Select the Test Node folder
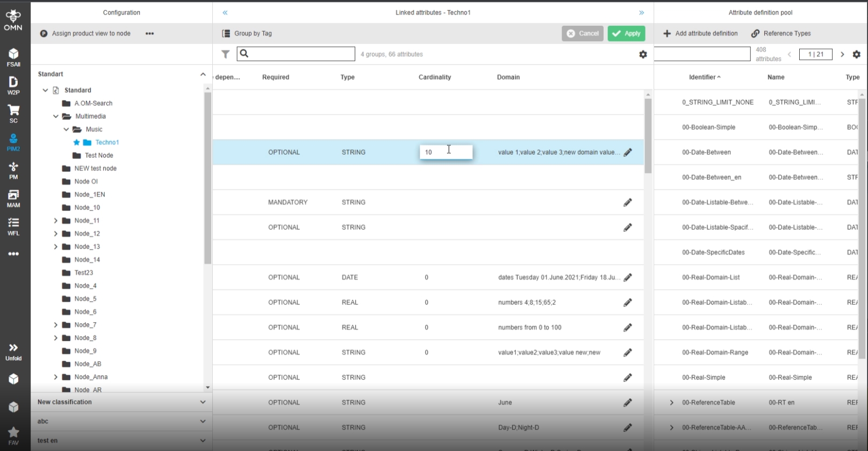868x451 pixels. coord(99,156)
